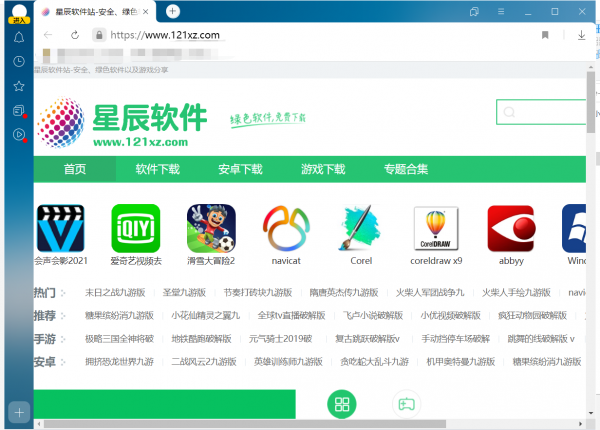Open the browser main menu

501,12
